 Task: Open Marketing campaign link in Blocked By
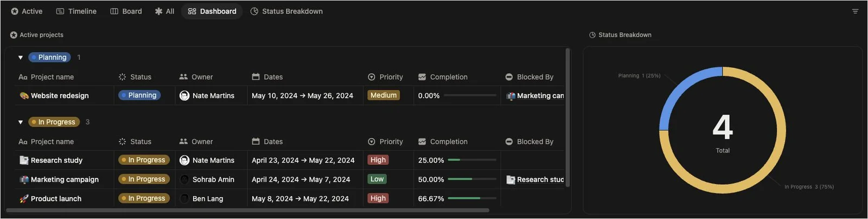(535, 95)
